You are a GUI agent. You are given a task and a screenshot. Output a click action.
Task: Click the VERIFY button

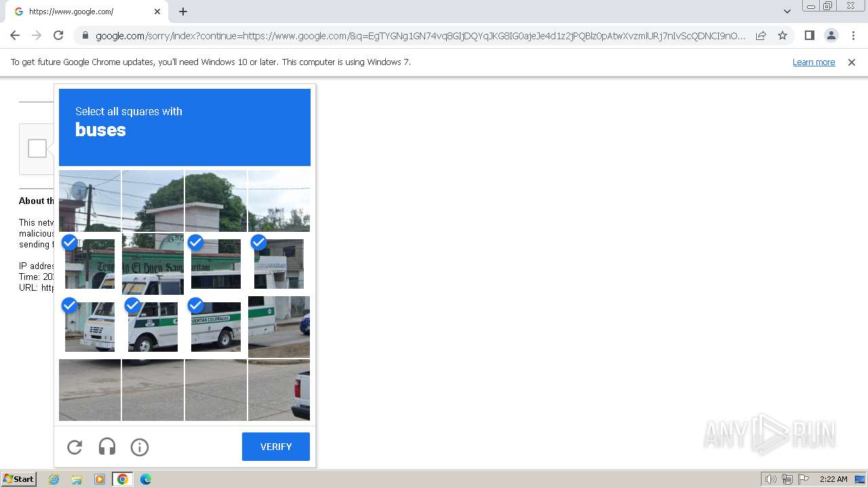pos(276,447)
